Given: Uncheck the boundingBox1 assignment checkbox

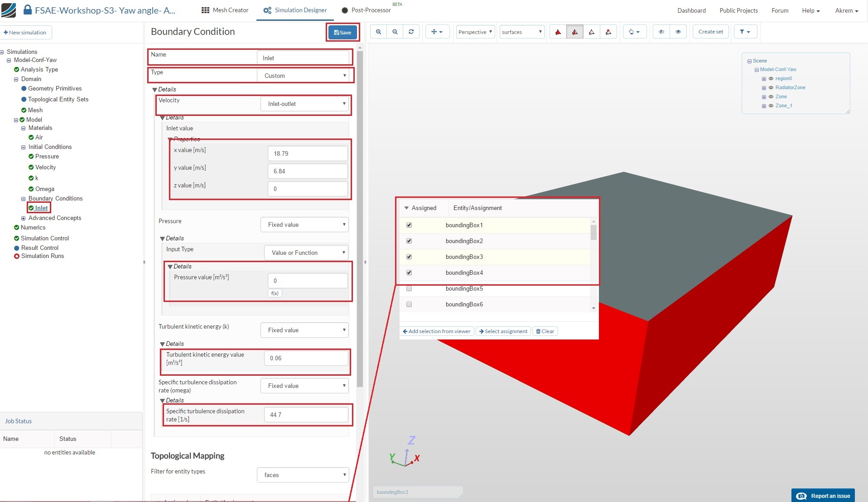Looking at the screenshot, I should click(x=409, y=225).
